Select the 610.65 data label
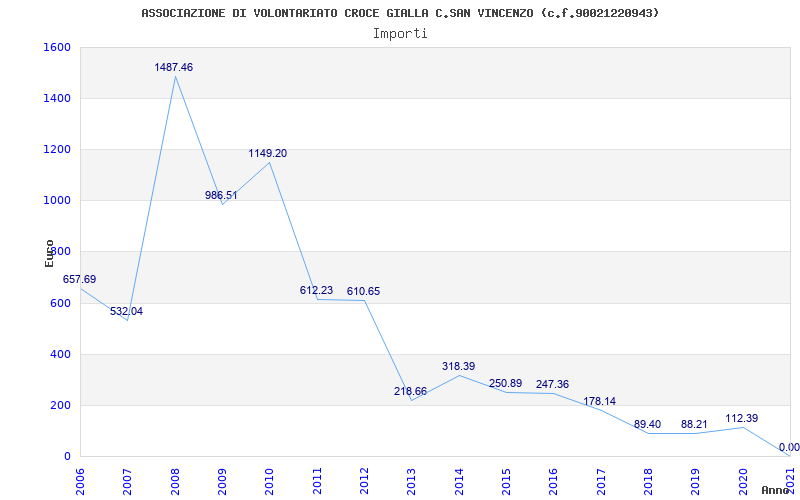The image size is (800, 500). click(x=363, y=292)
